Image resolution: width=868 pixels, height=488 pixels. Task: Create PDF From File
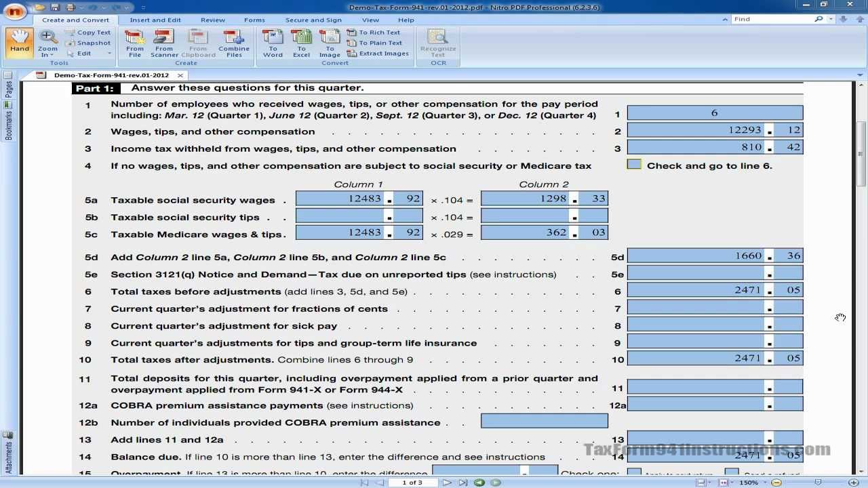coord(135,43)
